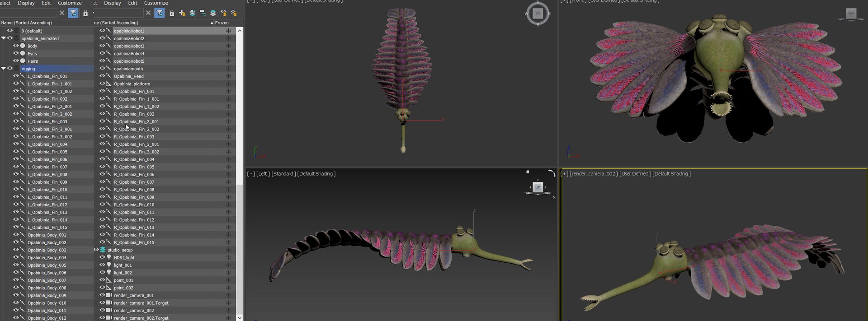Click the Make Selected Layer Active icon
868x321 pixels.
[213, 13]
